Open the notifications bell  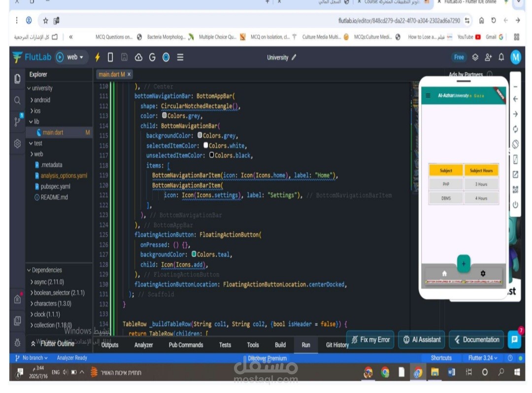point(501,57)
